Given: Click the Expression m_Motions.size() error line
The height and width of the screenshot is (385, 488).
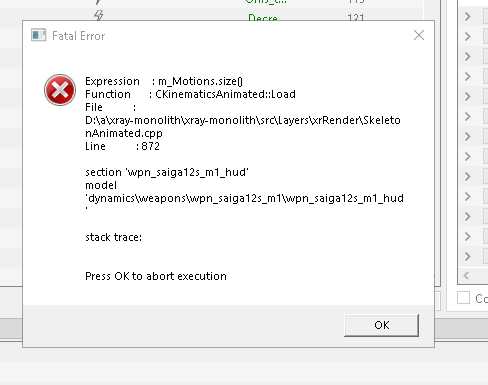Looking at the screenshot, I should pyautogui.click(x=164, y=81).
